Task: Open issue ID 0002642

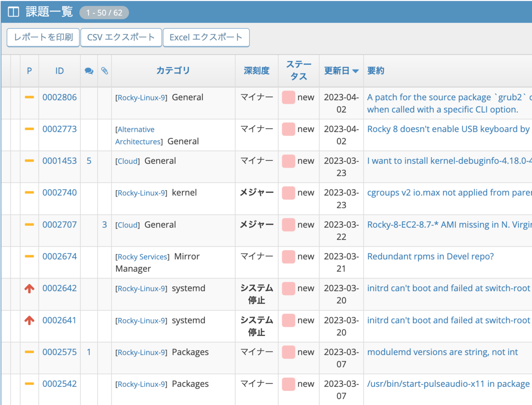Action: 59,288
